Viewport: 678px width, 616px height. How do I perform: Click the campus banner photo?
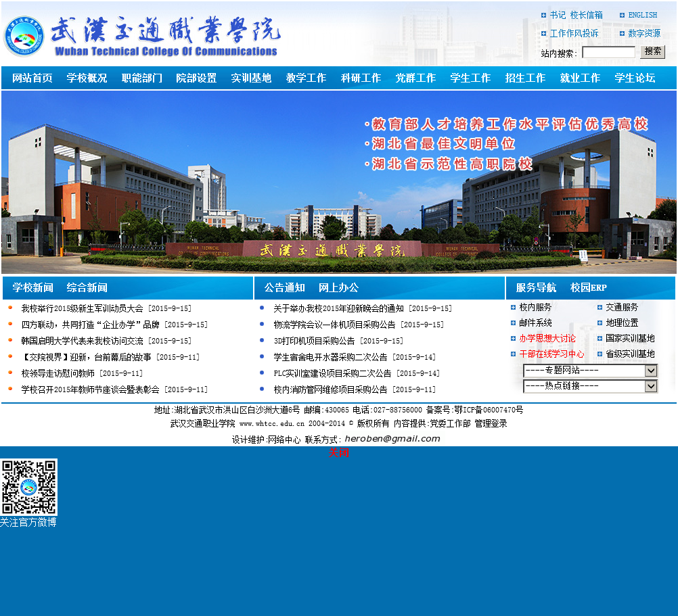pyautogui.click(x=339, y=182)
